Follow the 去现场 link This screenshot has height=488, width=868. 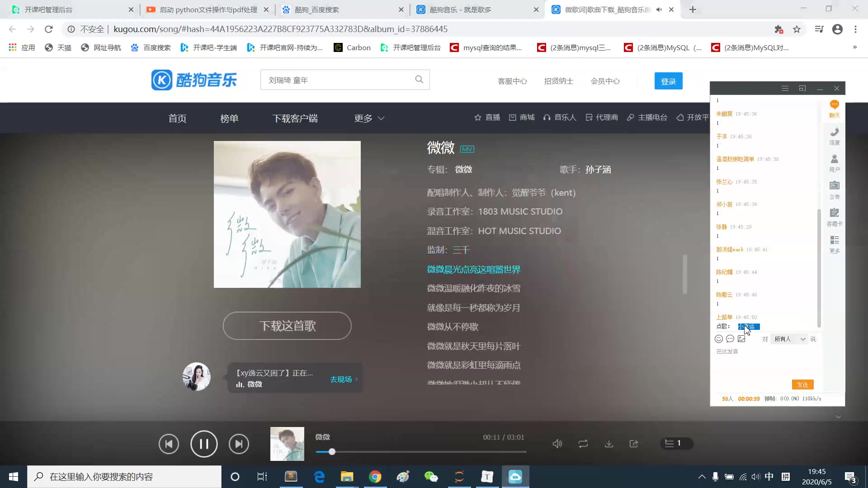[344, 379]
